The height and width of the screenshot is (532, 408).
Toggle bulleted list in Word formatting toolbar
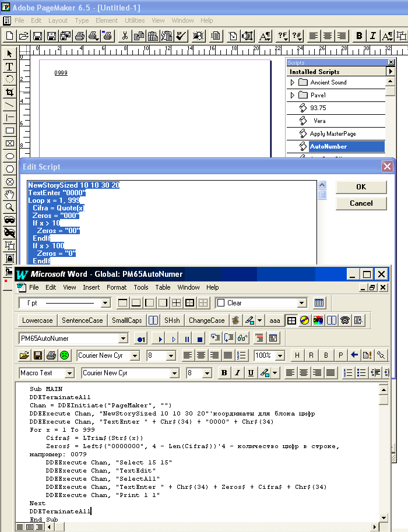361,373
